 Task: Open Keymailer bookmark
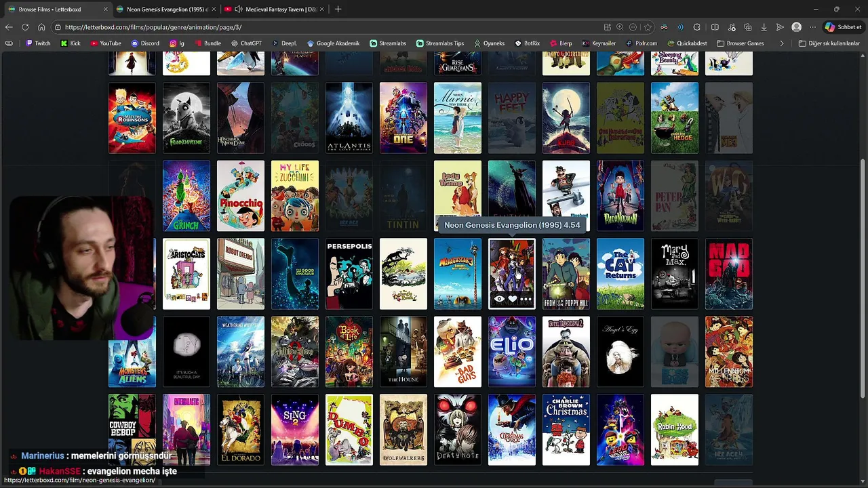599,43
